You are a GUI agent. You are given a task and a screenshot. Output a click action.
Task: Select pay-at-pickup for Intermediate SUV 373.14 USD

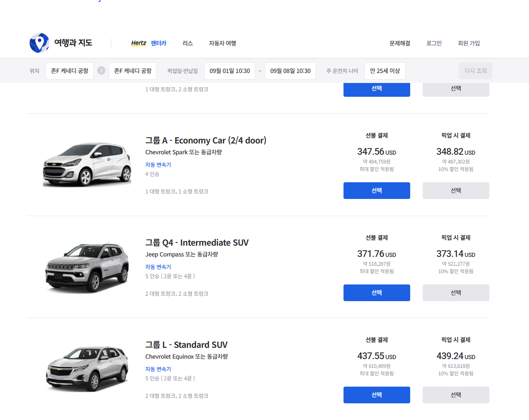coord(456,293)
